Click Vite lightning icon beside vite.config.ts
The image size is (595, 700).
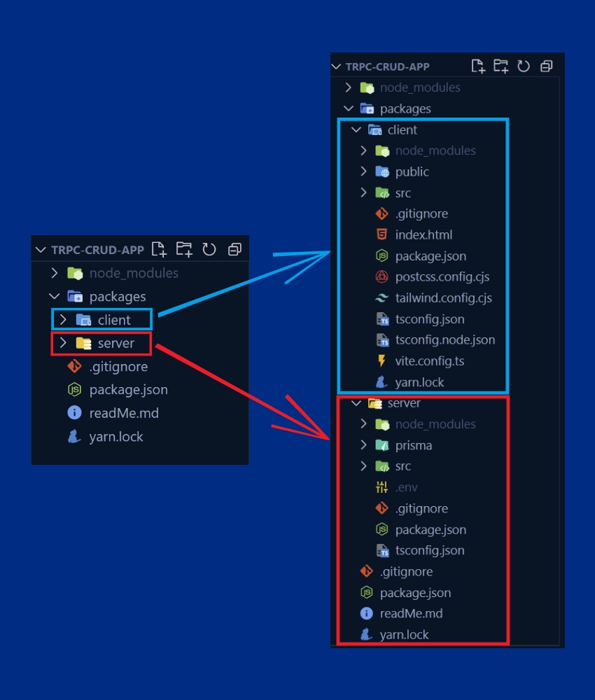(381, 360)
